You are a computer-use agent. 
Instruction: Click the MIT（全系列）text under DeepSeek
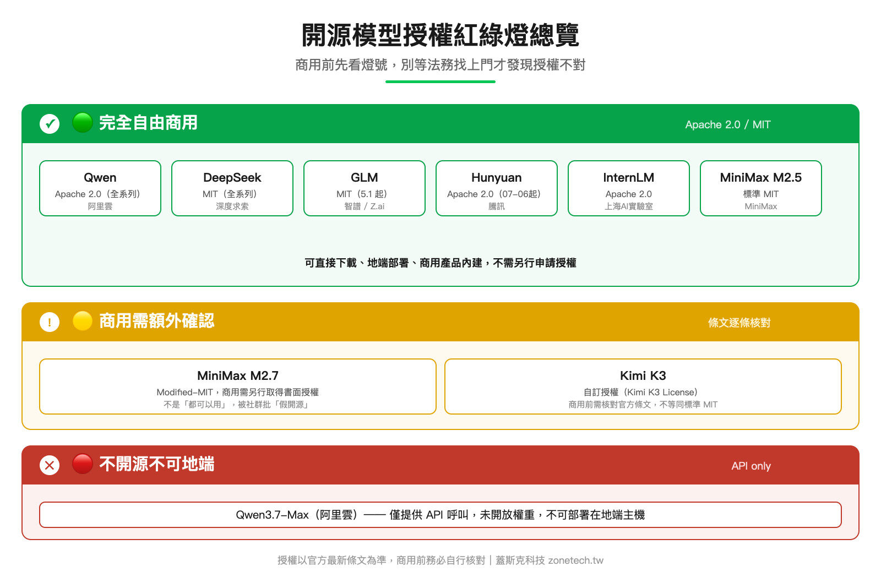pyautogui.click(x=232, y=194)
